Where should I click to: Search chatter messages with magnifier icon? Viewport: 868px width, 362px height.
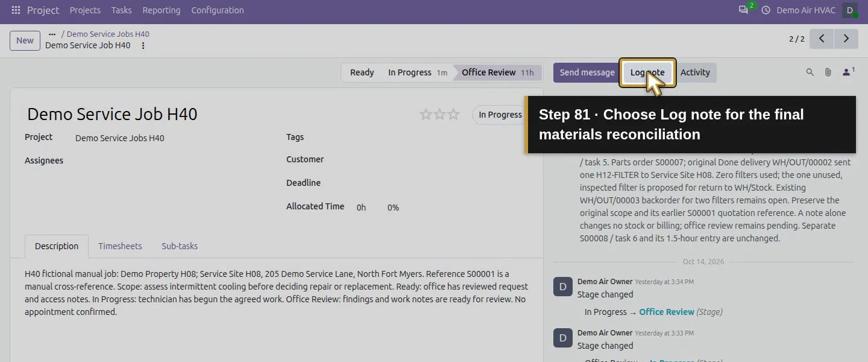click(810, 72)
